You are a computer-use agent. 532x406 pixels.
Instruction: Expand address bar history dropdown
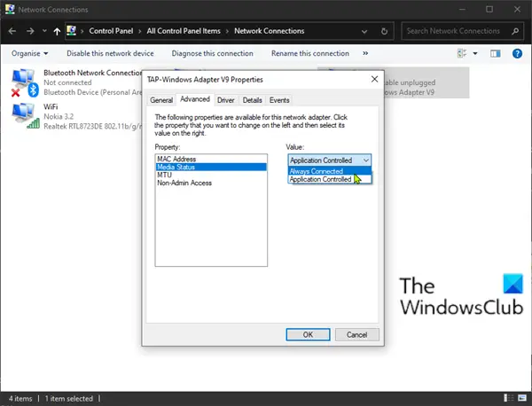point(364,32)
